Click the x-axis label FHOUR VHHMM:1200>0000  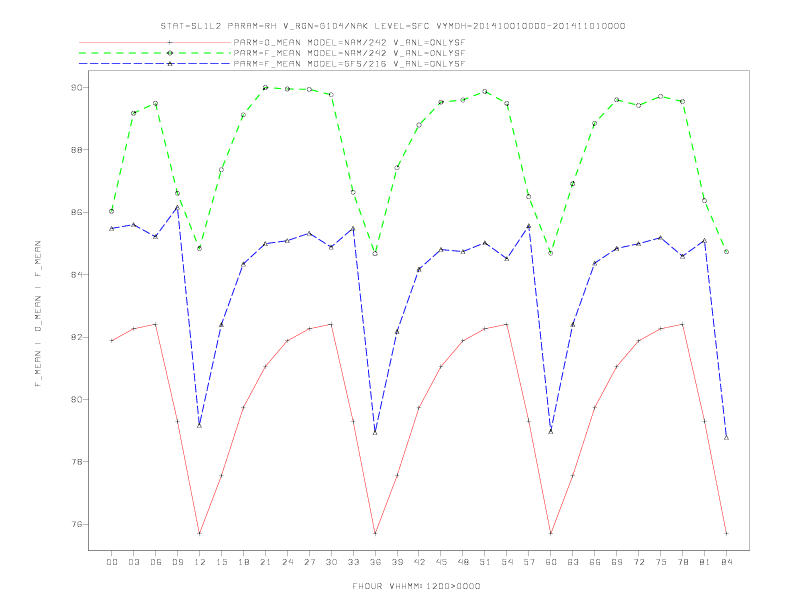[x=416, y=586]
